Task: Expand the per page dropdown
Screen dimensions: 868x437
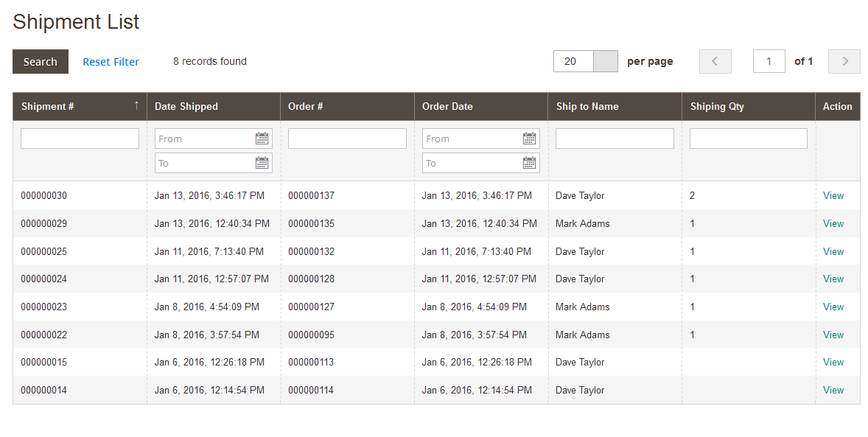Action: pyautogui.click(x=605, y=61)
